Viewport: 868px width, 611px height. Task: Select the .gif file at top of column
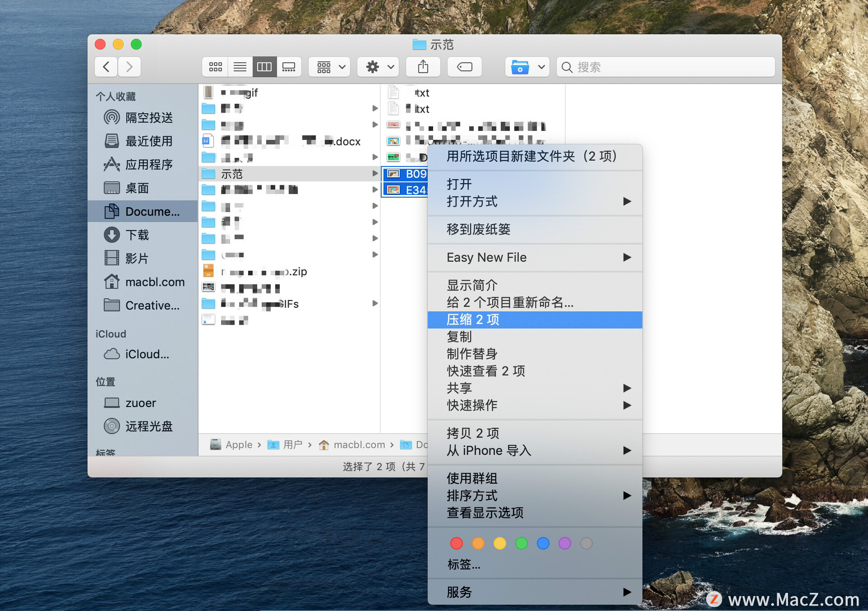click(x=289, y=93)
